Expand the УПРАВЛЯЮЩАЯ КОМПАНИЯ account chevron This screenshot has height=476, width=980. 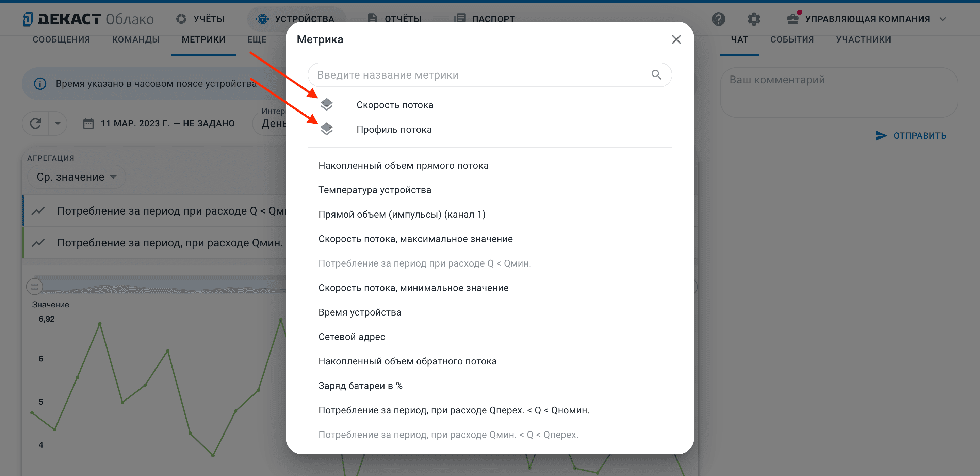click(942, 19)
